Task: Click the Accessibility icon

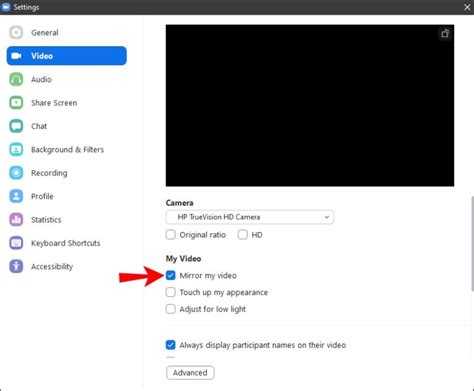Action: click(16, 266)
